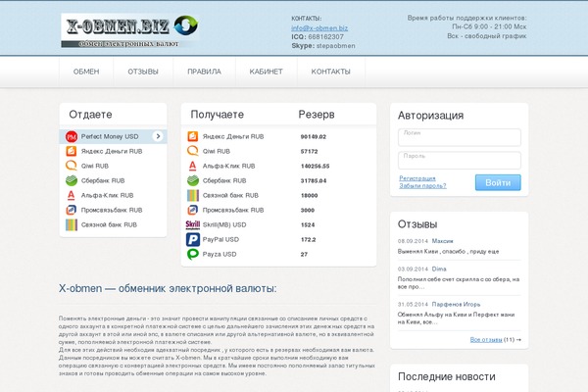Open reviewer Максим's name link
Image resolution: width=588 pixels, height=392 pixels.
point(443,241)
